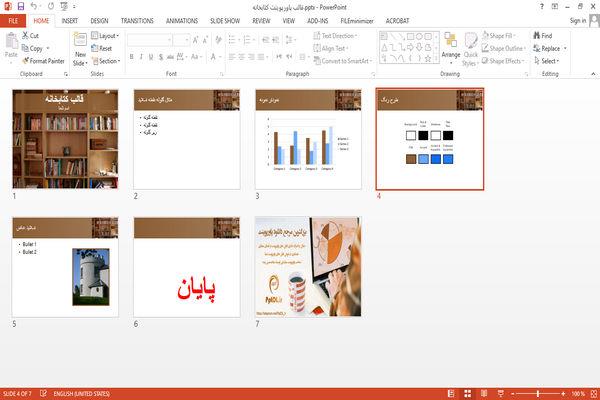Viewport: 600px width, 400px height.
Task: Open the font name combo box
Action: tap(150, 40)
